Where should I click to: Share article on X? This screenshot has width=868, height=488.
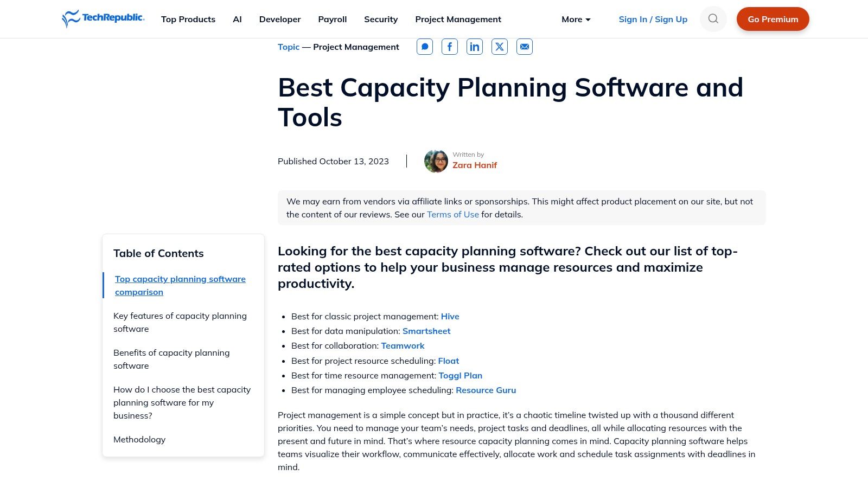tap(500, 47)
